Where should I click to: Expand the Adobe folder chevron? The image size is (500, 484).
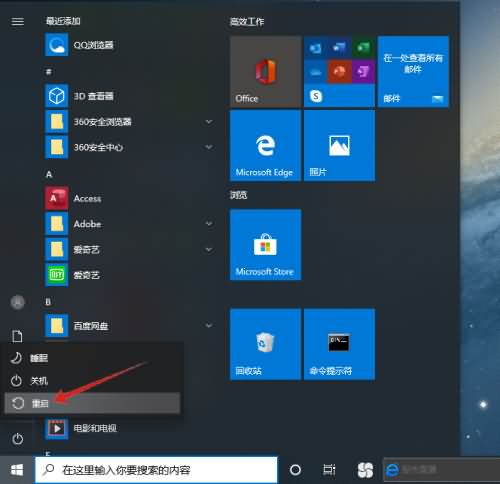click(209, 224)
